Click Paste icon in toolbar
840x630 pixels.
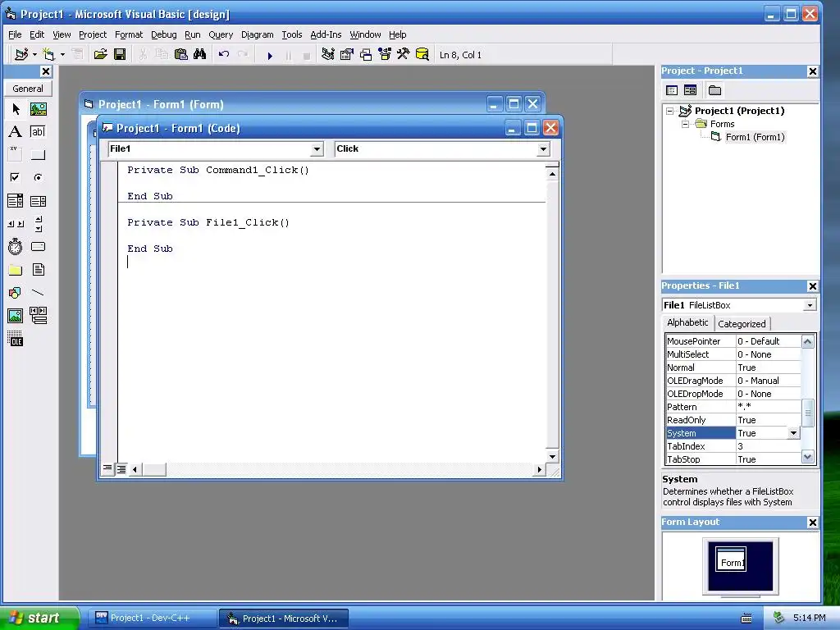click(x=181, y=55)
